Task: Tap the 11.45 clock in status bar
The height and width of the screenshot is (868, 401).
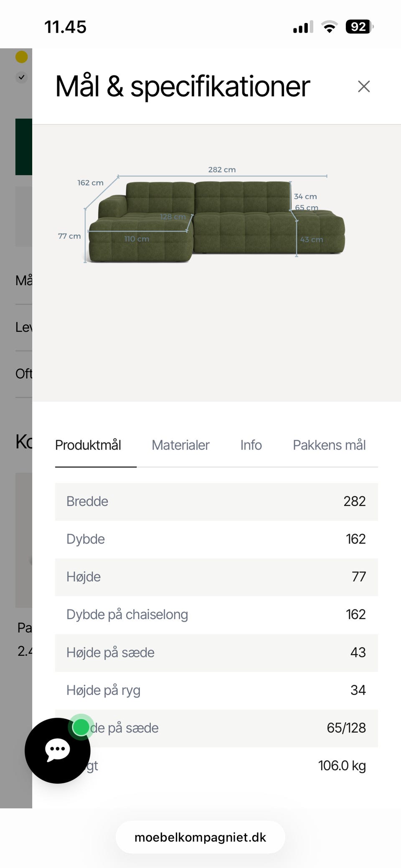Action: (x=65, y=27)
